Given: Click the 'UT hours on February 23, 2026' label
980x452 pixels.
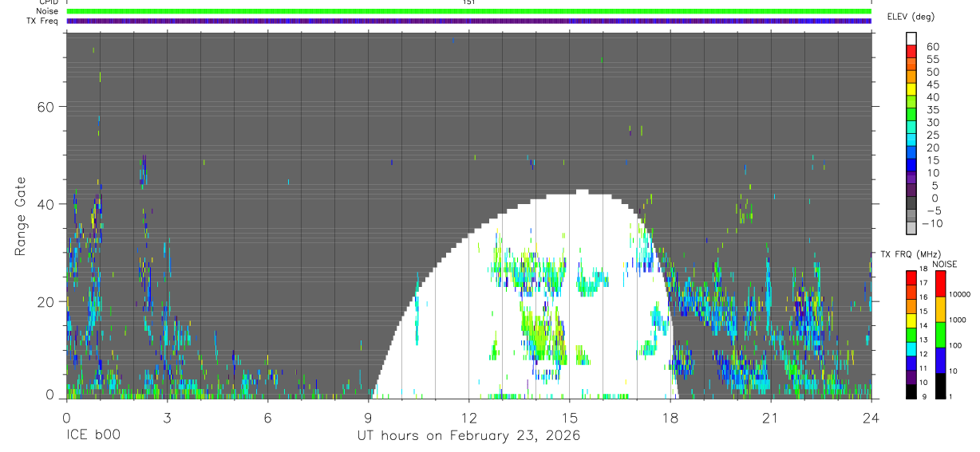Looking at the screenshot, I should click(x=468, y=435).
